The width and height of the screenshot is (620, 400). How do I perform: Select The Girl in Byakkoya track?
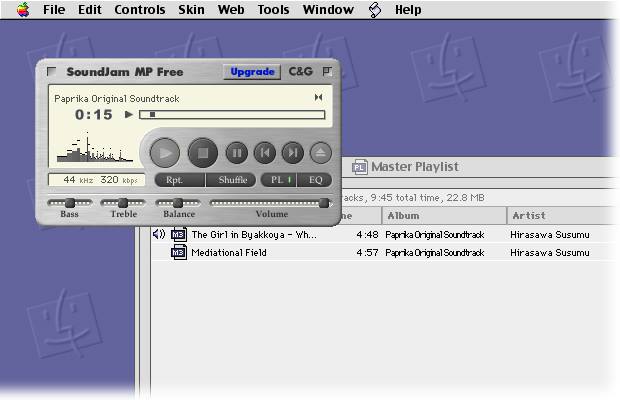tap(254, 234)
